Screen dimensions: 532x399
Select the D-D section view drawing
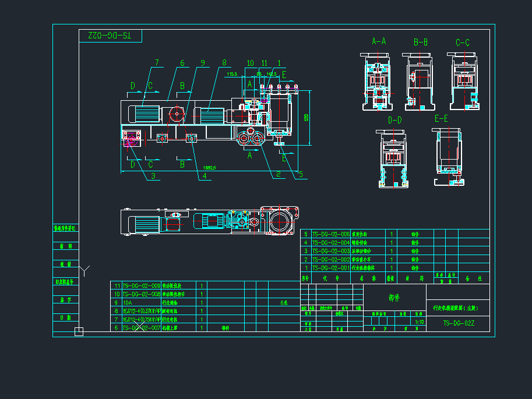(394, 157)
